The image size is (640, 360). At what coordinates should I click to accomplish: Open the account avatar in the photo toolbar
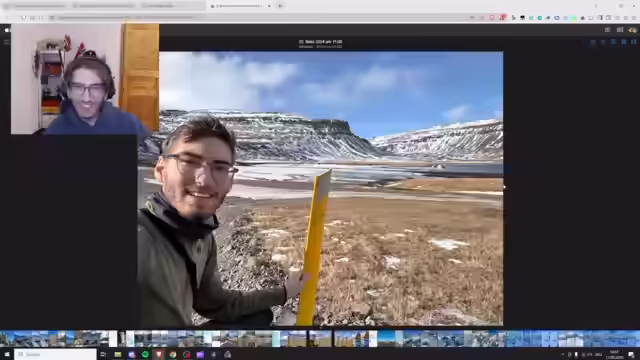pyautogui.click(x=633, y=30)
